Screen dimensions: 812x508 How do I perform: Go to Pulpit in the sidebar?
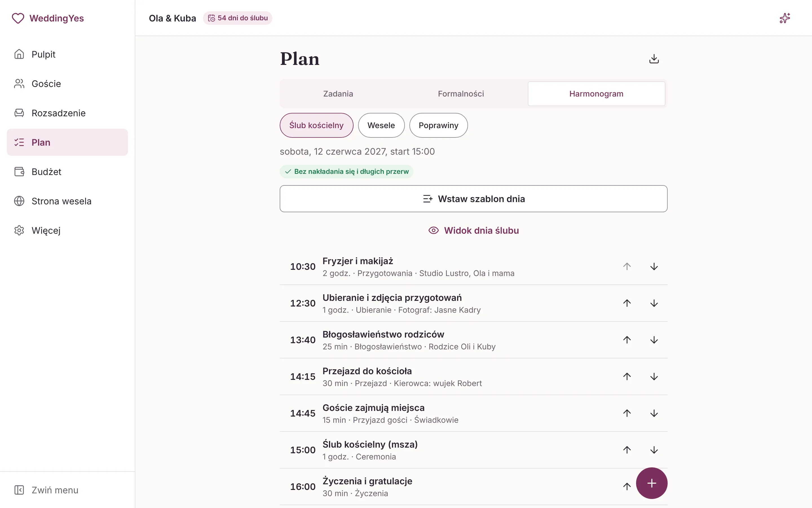tap(67, 54)
